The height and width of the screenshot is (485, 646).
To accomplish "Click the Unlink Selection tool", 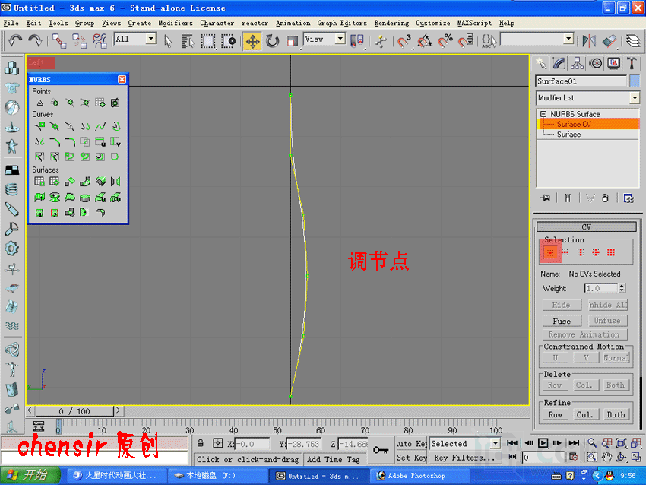I will 79,41.
